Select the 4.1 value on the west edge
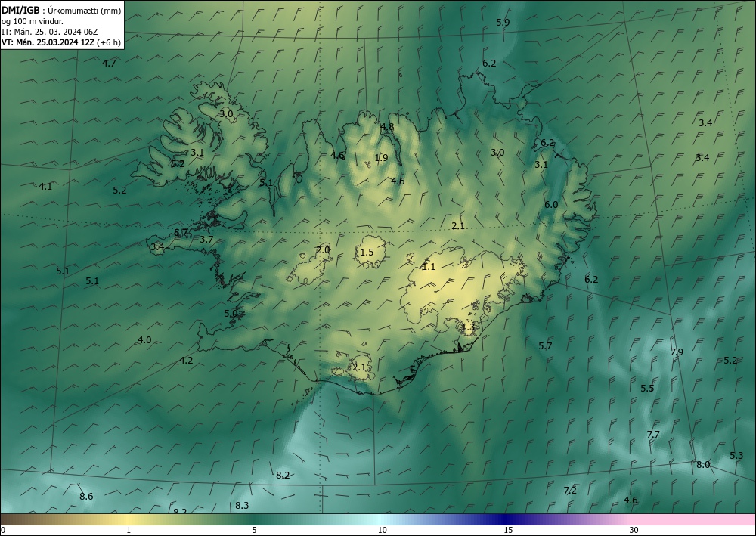This screenshot has height=536, width=756. pyautogui.click(x=45, y=187)
